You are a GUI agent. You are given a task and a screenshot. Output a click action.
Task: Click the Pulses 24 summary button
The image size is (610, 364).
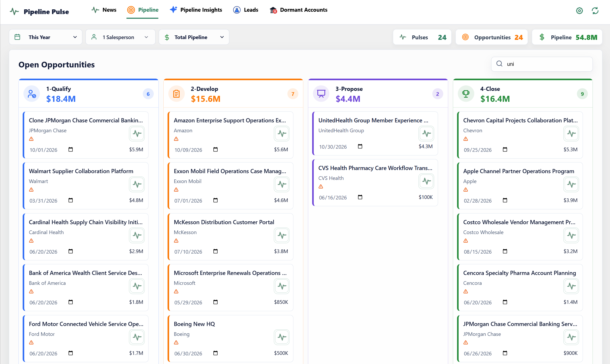pyautogui.click(x=422, y=37)
